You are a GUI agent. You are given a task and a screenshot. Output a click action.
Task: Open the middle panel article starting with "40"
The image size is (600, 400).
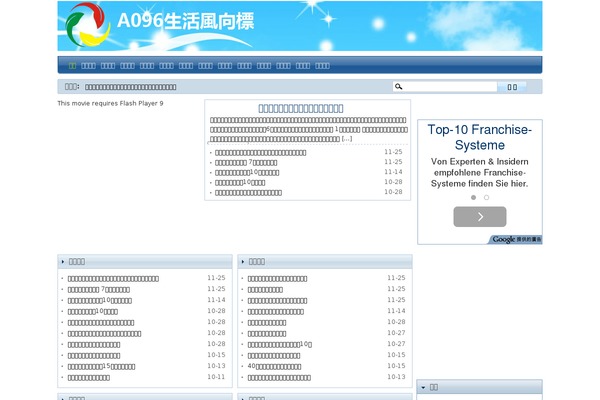click(x=288, y=366)
